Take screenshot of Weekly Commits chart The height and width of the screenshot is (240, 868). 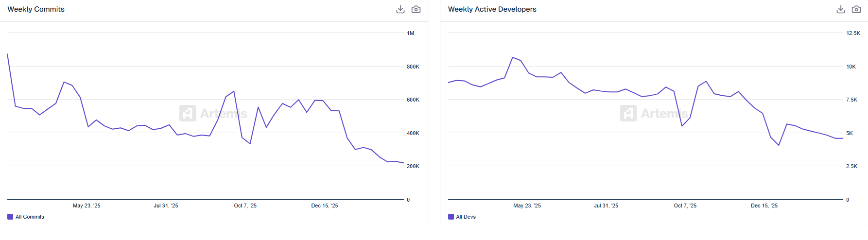click(x=416, y=9)
